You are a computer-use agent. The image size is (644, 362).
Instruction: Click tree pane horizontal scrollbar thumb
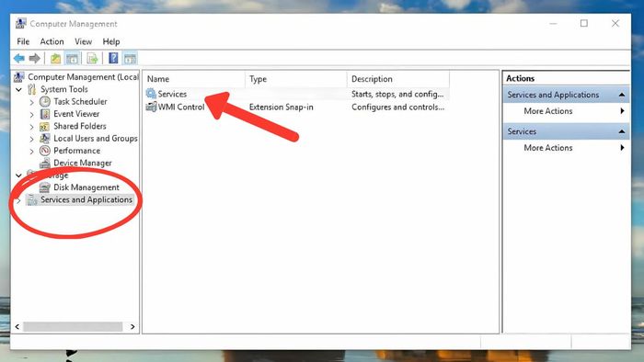click(x=73, y=327)
